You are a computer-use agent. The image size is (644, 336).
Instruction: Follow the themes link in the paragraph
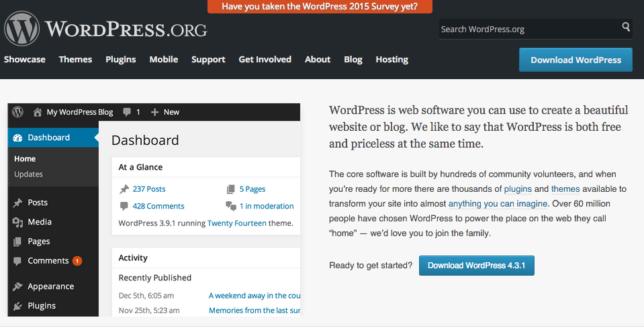[565, 188]
